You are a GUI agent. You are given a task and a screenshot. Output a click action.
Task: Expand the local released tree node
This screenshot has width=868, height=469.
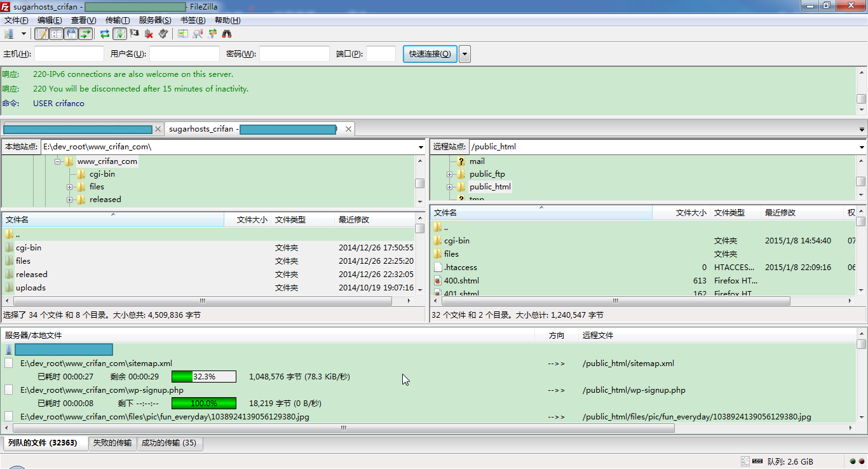tap(70, 200)
